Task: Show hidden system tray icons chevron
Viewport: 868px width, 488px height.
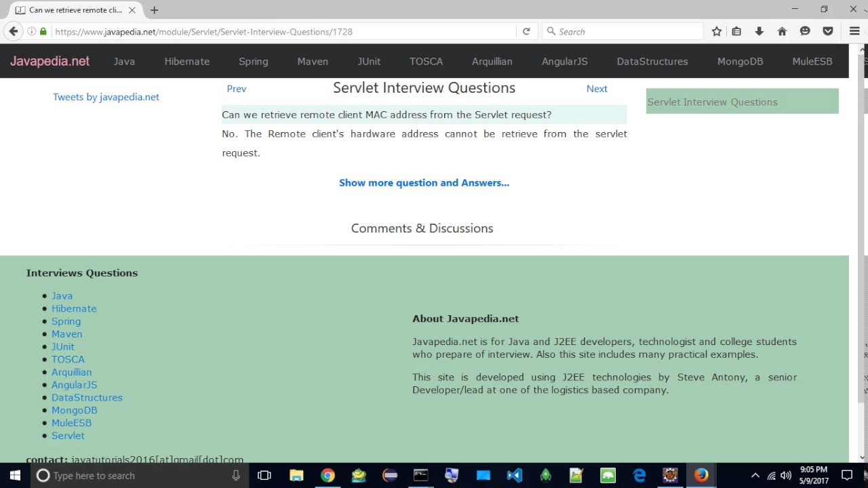Action: pyautogui.click(x=755, y=475)
